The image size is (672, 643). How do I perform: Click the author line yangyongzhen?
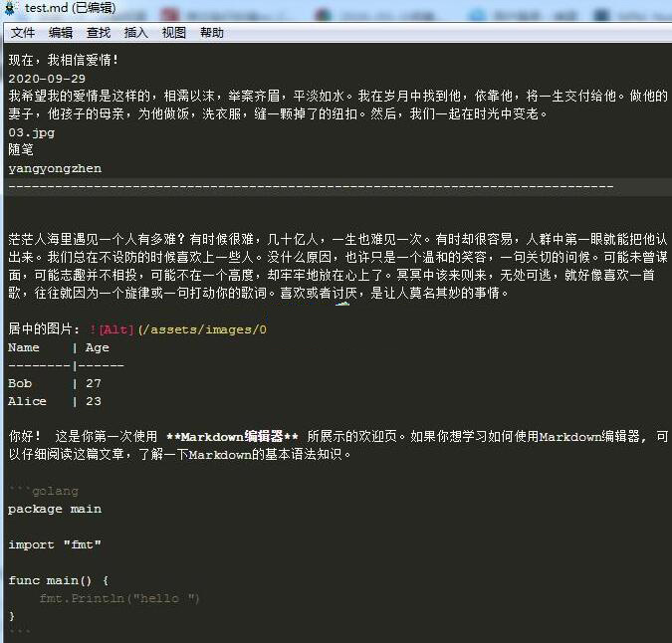pos(55,168)
